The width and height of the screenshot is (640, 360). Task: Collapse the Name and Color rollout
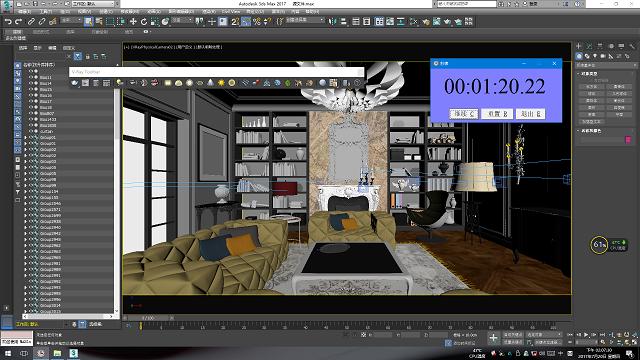tap(590, 131)
